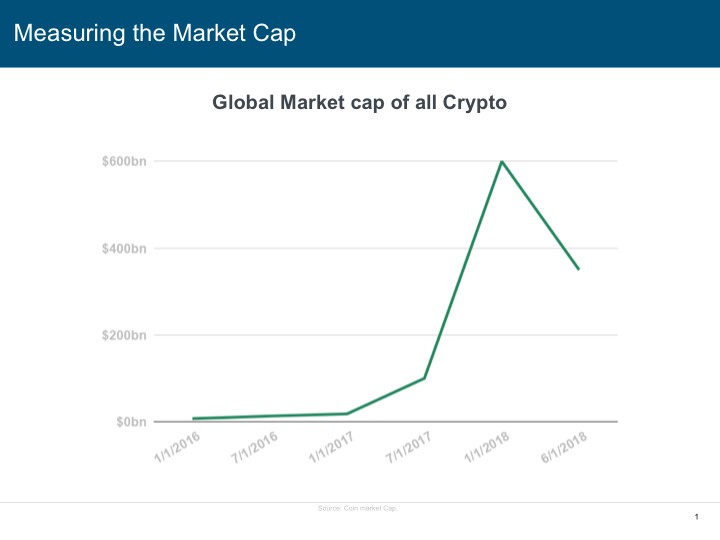Click the green line's peak at $600bn

tap(501, 162)
